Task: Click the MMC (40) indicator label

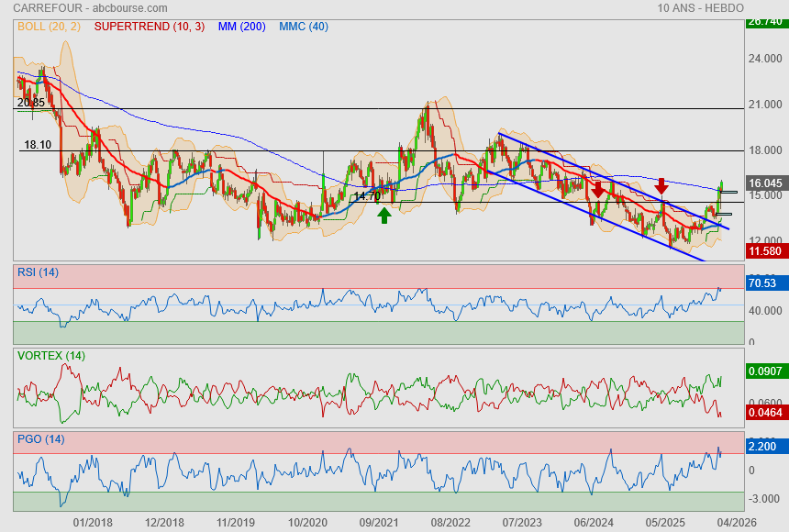Action: (304, 27)
